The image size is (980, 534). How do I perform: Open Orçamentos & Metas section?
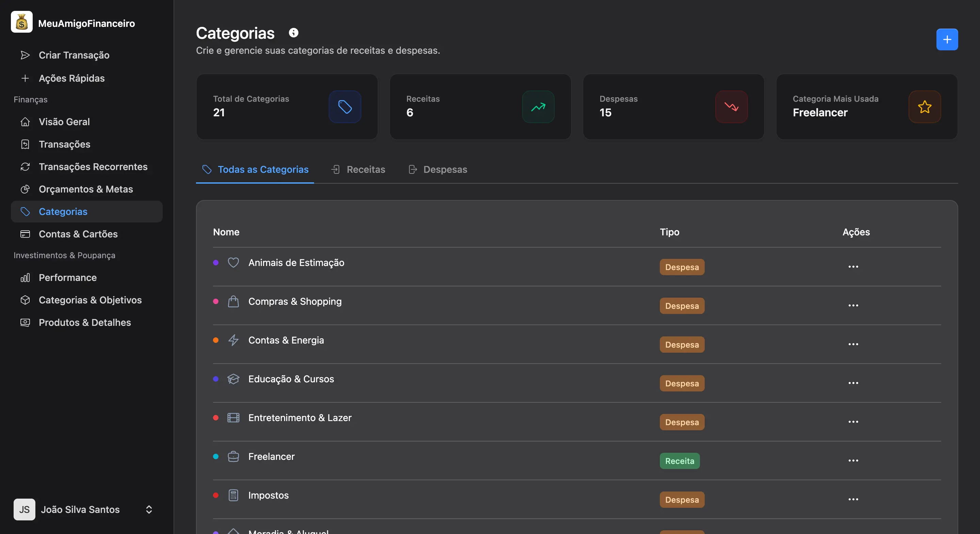[86, 189]
